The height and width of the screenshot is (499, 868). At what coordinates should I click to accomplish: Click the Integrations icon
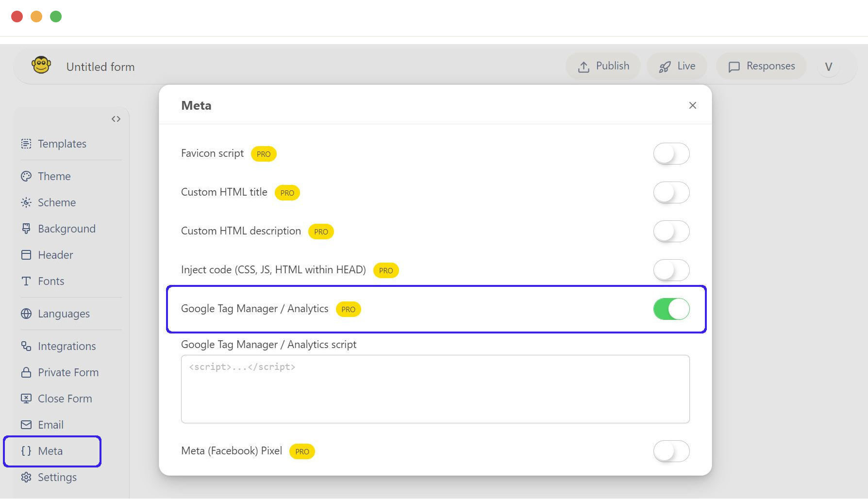point(26,346)
